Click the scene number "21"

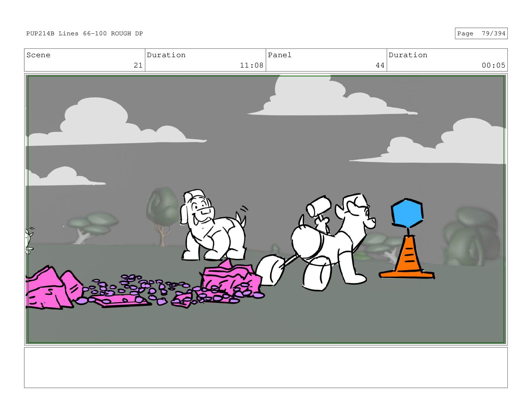[x=138, y=65]
